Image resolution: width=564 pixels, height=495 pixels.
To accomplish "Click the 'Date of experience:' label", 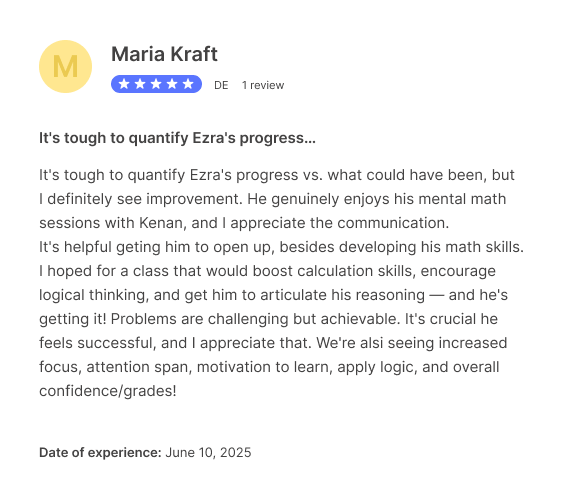I will 100,453.
